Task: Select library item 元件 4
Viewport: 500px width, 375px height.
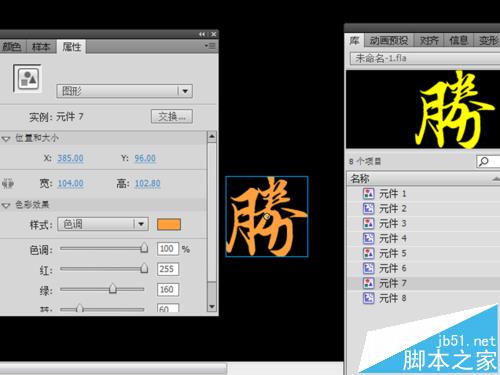Action: [423, 238]
